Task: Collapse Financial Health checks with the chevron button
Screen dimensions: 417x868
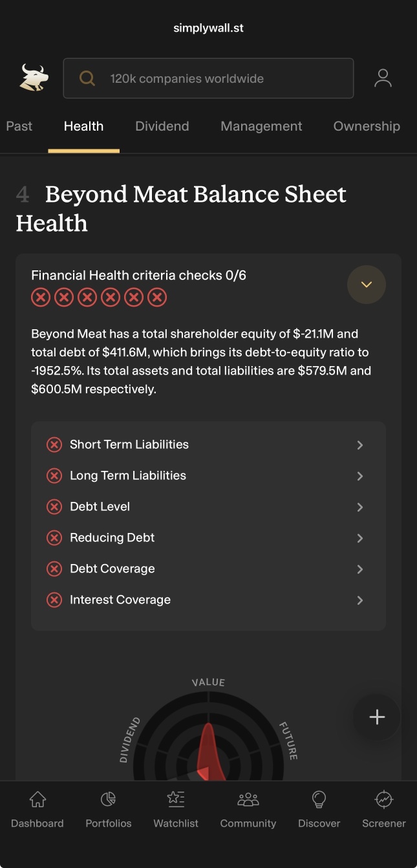Action: click(x=367, y=285)
